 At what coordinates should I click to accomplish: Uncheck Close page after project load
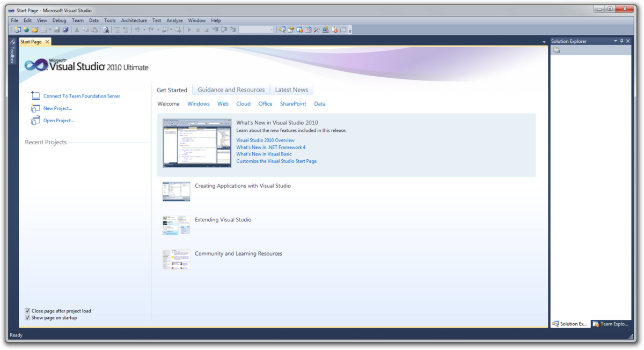pyautogui.click(x=27, y=311)
